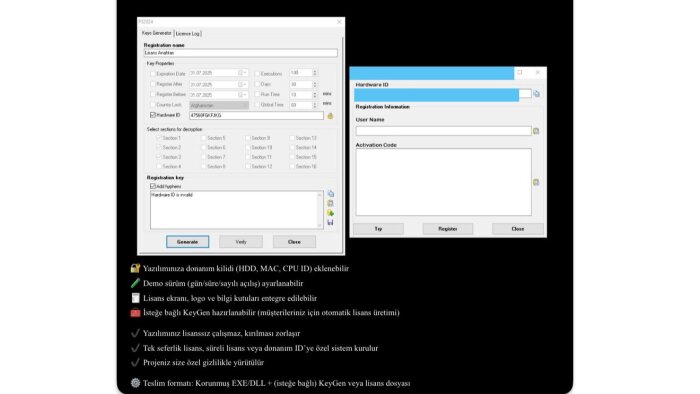Click Close button in Keys Generator window
The image size is (700, 394).
pyautogui.click(x=294, y=242)
